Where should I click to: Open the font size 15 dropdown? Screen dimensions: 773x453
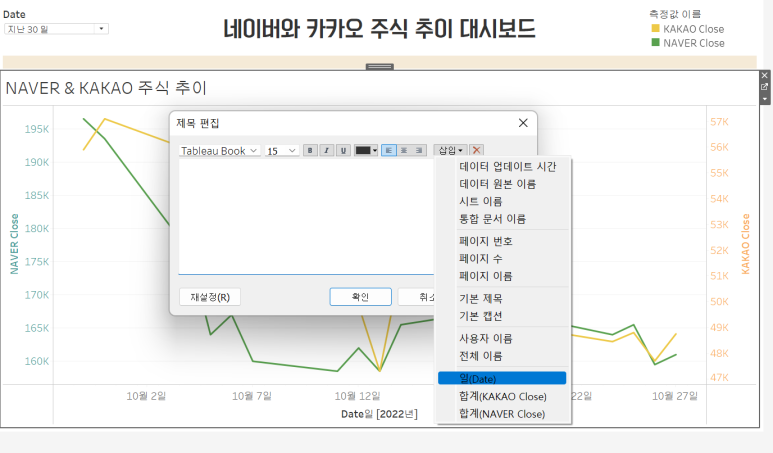coord(281,150)
